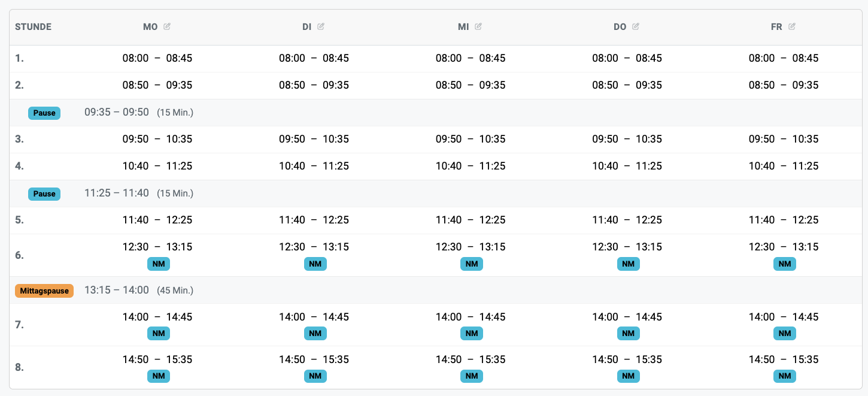Select the Pause badge at 11:25 – 11:40

(x=44, y=194)
